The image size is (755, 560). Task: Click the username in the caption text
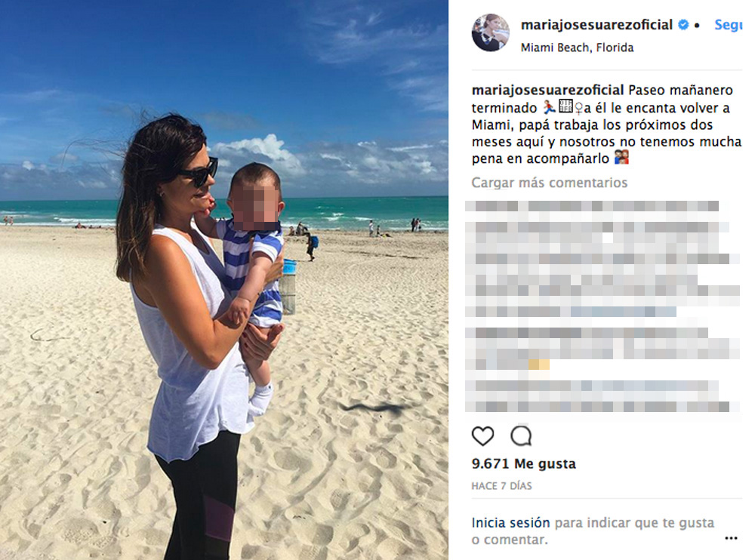point(547,90)
